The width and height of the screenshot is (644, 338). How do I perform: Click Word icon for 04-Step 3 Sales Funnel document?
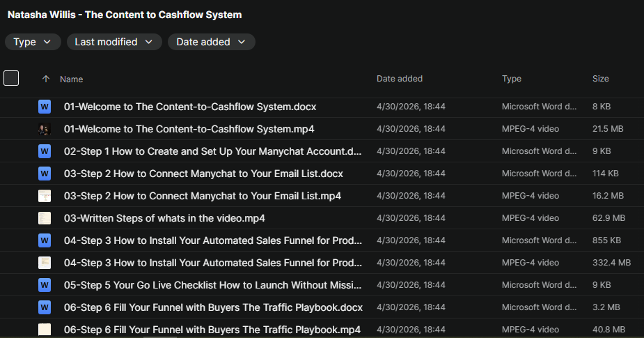[x=45, y=240]
